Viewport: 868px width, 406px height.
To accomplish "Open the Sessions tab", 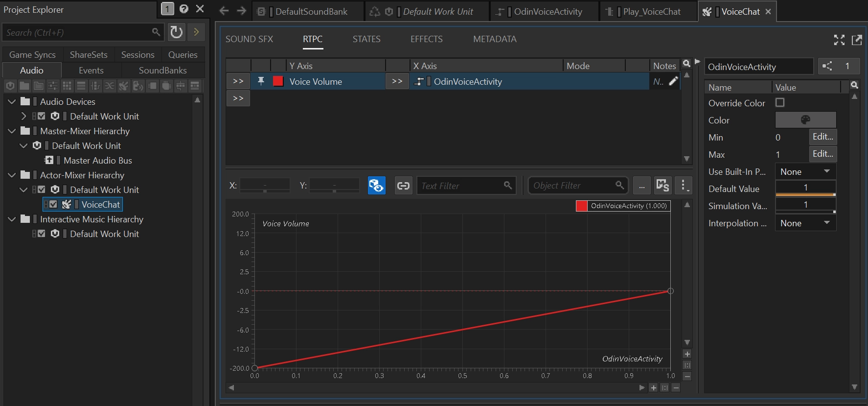I will (137, 54).
